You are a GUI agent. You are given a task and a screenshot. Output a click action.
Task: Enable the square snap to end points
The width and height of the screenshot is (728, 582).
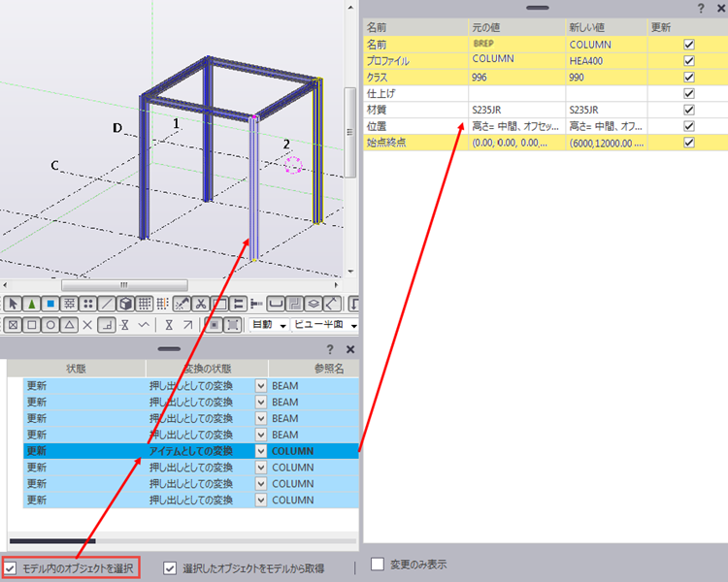32,325
